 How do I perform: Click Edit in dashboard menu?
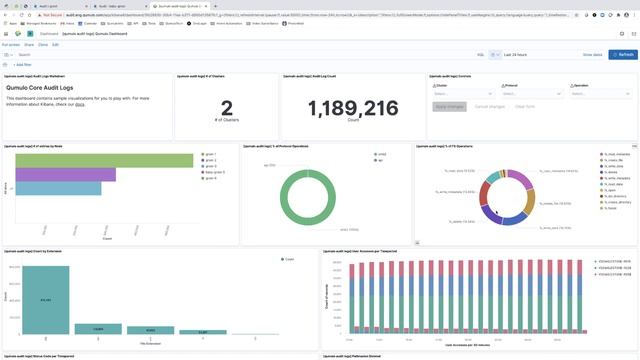56,45
